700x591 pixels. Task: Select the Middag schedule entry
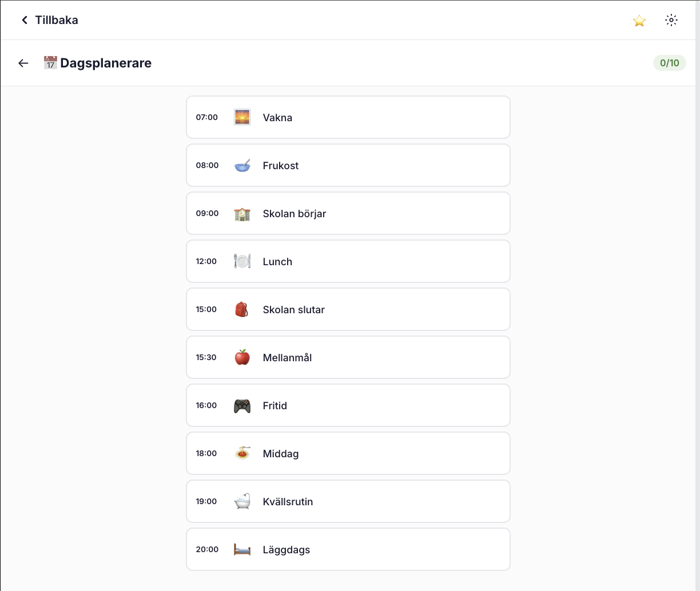348,453
